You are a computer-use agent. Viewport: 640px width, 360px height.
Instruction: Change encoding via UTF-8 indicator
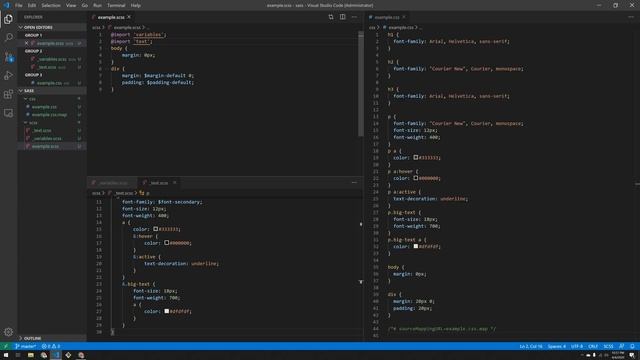click(x=577, y=346)
